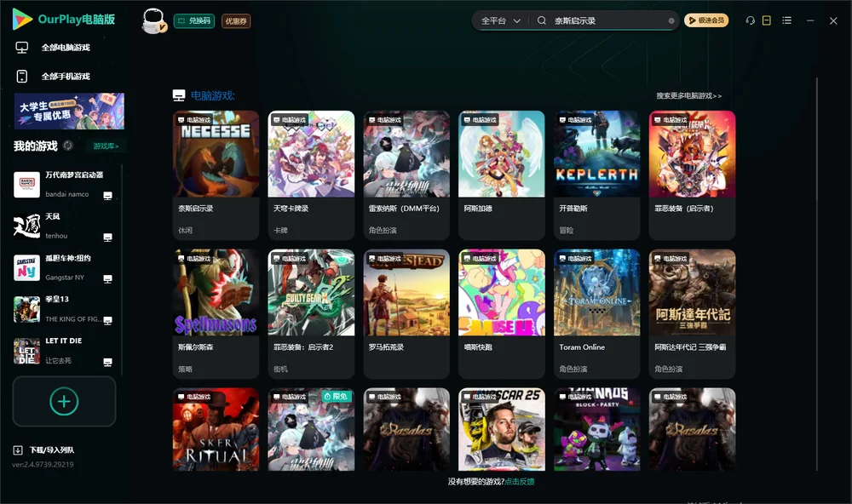Click the PC icon on 让它去死 row
Screen dimensions: 852x504
[107, 363]
